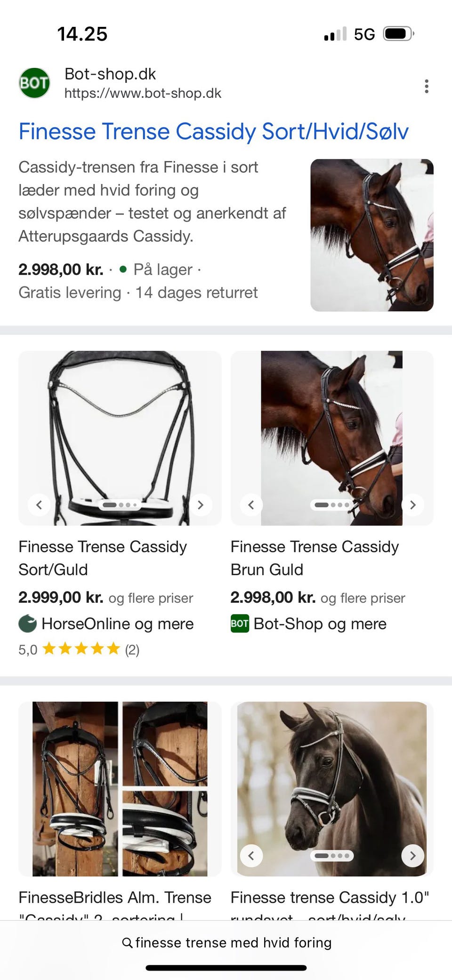Show previous image of Cassidy Brun Guld
This screenshot has width=452, height=980.
(251, 505)
